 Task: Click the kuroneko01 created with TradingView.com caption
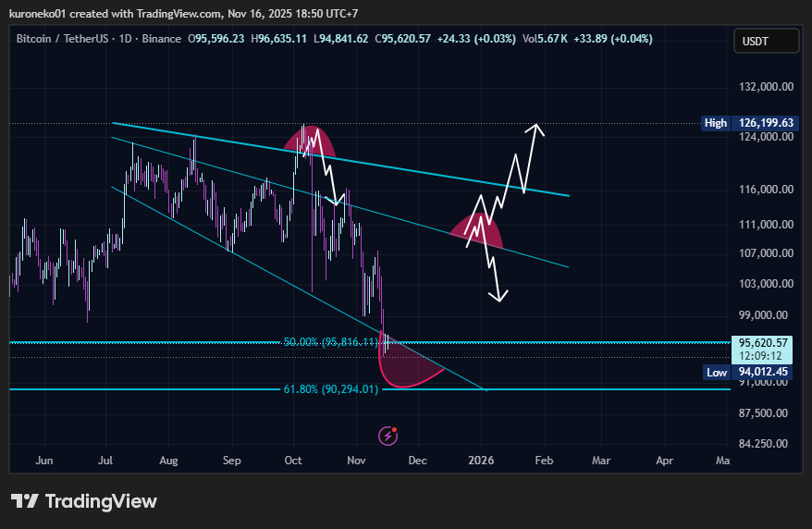point(183,14)
